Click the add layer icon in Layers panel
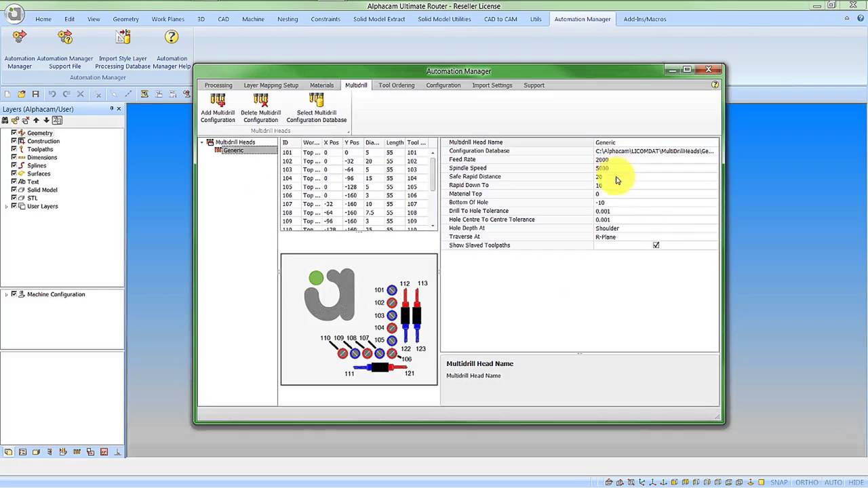 (16, 120)
